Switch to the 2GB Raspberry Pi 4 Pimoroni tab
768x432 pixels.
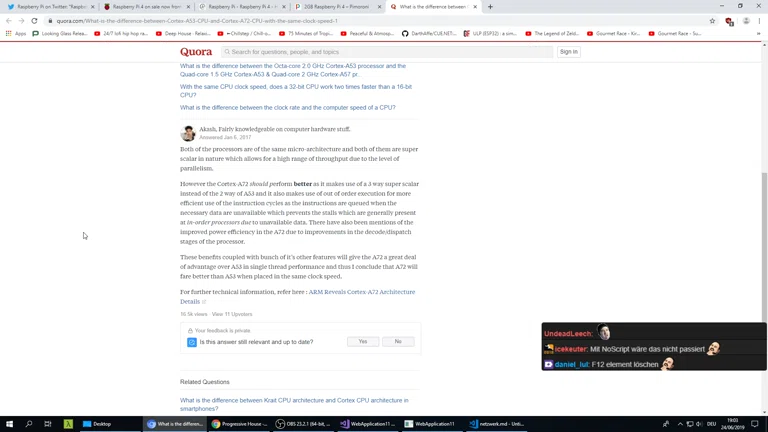coord(335,7)
